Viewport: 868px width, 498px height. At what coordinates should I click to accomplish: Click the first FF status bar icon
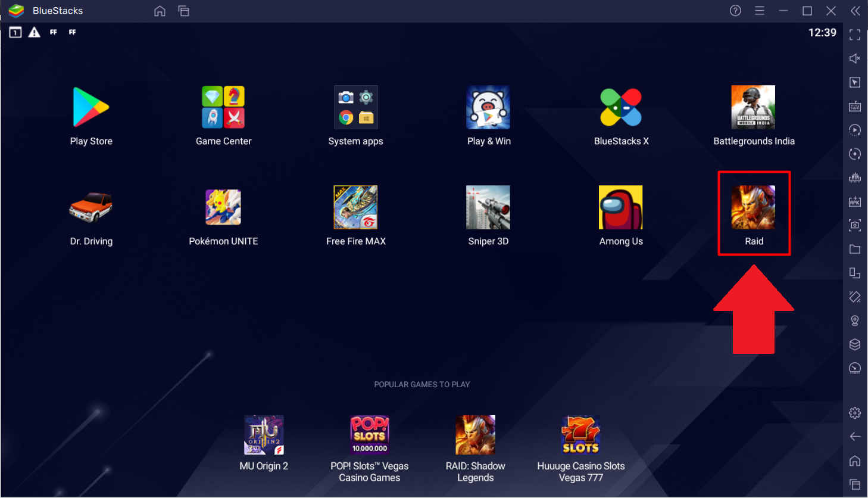click(54, 32)
